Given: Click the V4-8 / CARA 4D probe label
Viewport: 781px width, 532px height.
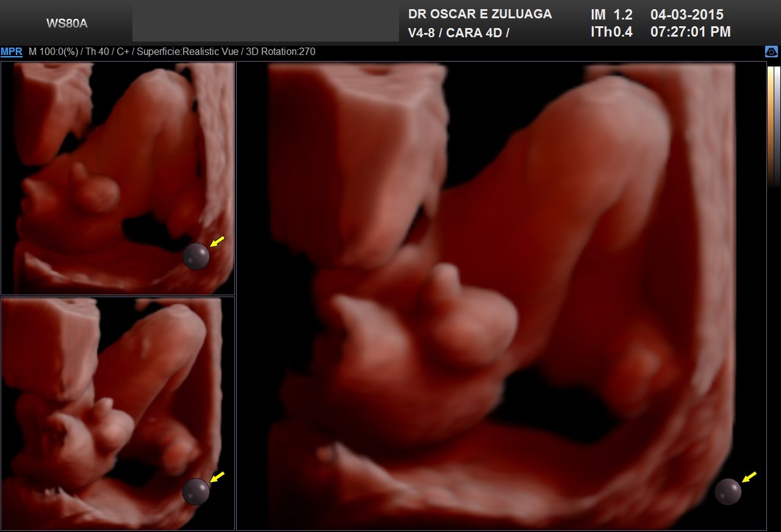Looking at the screenshot, I should click(458, 33).
